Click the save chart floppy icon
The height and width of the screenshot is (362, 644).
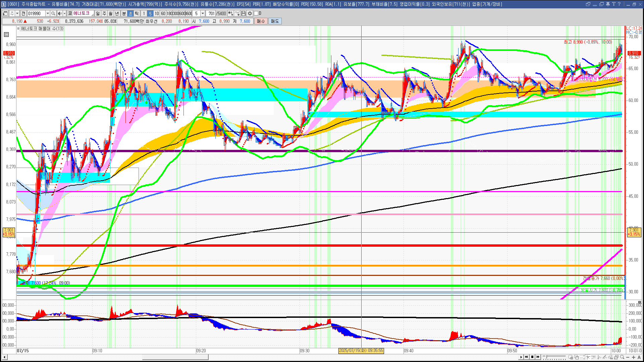coord(244,13)
